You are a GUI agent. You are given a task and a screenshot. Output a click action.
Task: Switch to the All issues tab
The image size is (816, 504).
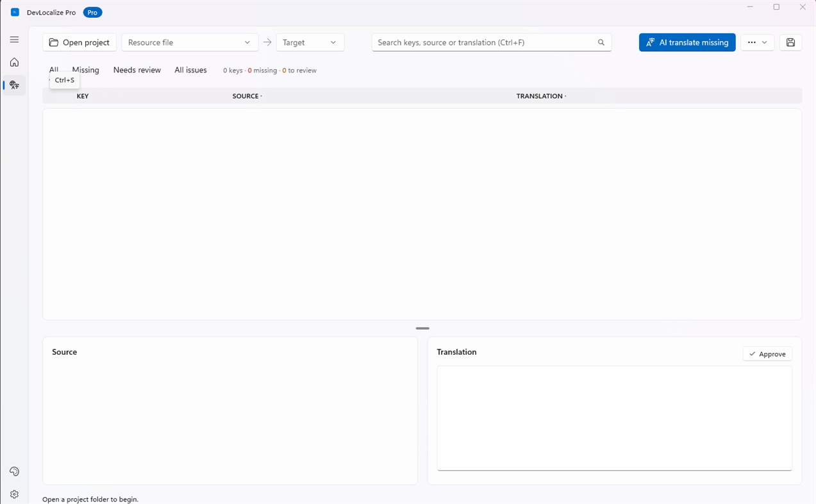[x=190, y=70]
